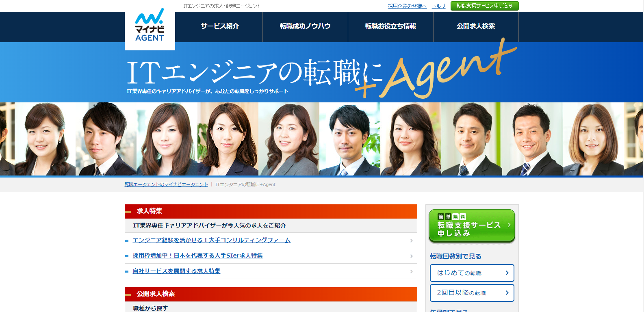Go to 公開求人検索 in navigation bar
The image size is (644, 312).
point(476,26)
